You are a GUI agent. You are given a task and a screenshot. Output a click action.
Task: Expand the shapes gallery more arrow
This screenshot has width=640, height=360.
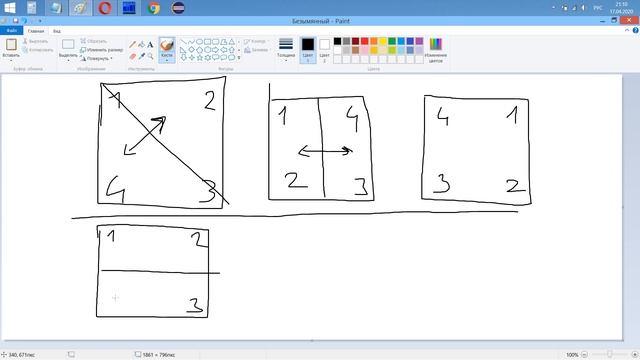(239, 58)
